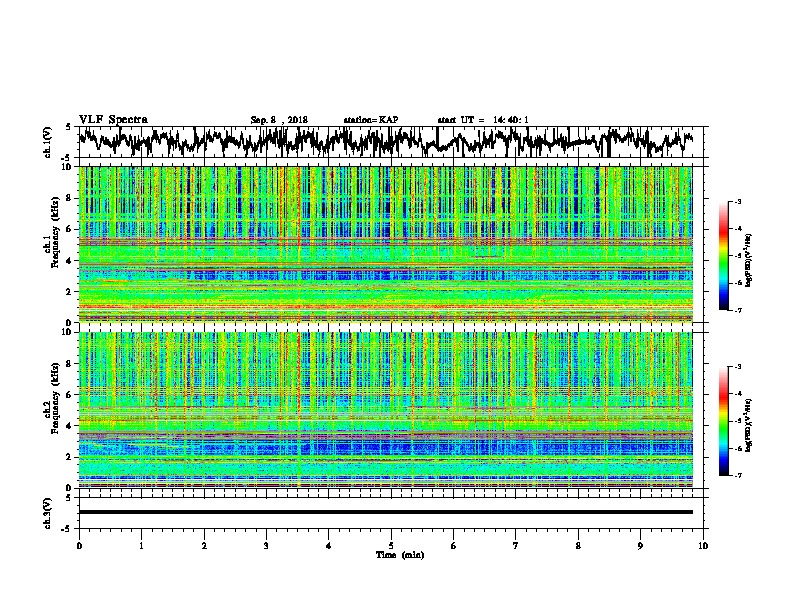Click the -7 label on the ch.1 color bar
The height and width of the screenshot is (612, 792).
click(737, 310)
